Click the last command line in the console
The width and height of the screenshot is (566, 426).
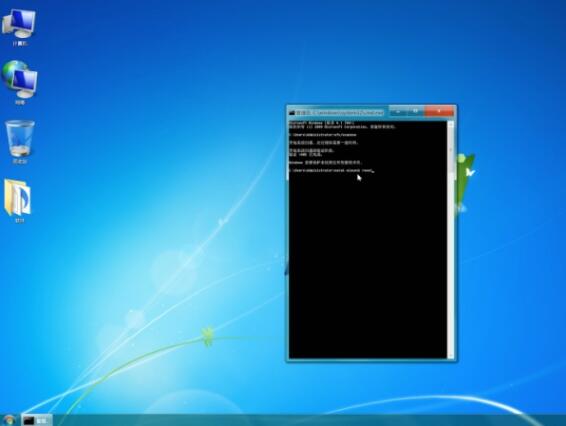331,170
